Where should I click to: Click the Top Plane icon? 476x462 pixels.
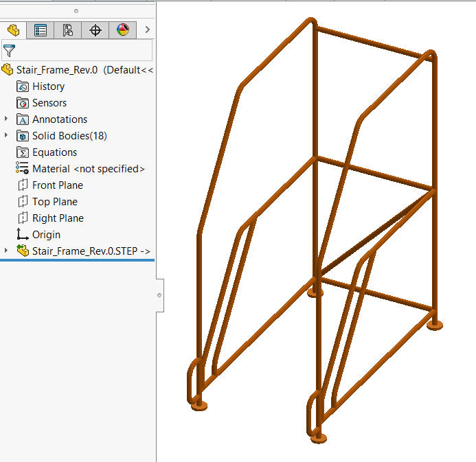tap(23, 201)
